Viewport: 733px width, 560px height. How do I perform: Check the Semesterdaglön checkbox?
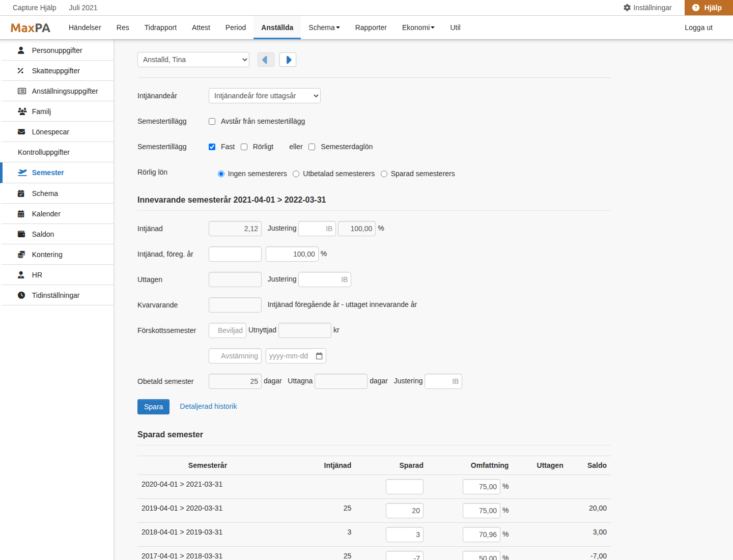pyautogui.click(x=312, y=147)
